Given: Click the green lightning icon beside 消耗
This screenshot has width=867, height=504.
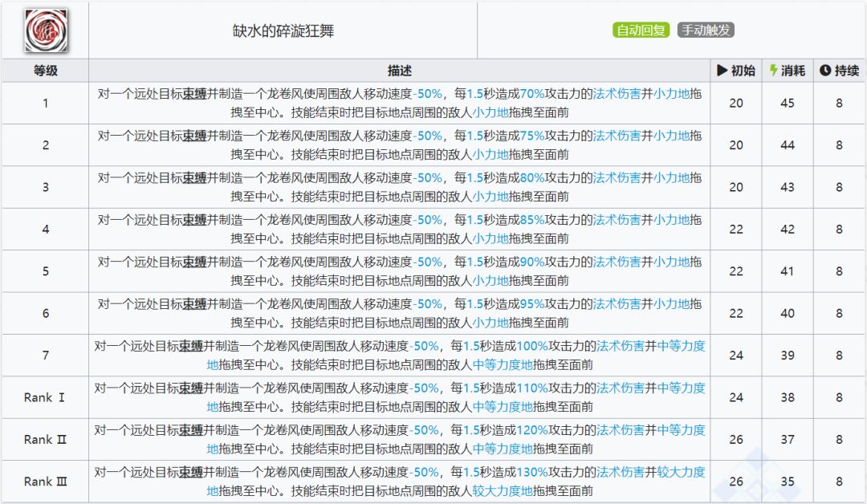Looking at the screenshot, I should click(773, 71).
